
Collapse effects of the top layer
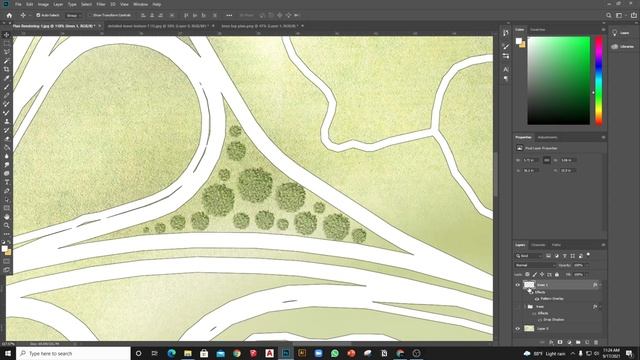click(x=600, y=285)
